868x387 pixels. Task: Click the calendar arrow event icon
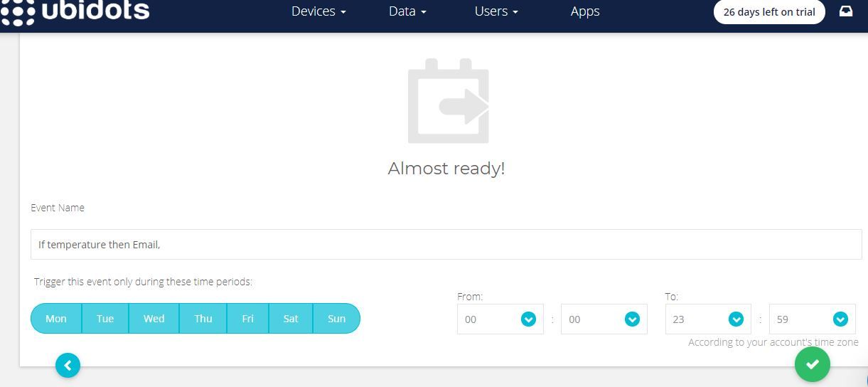pos(449,101)
